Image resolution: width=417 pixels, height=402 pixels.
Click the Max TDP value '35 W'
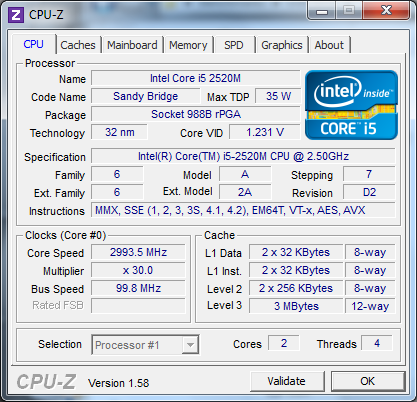coord(278,96)
